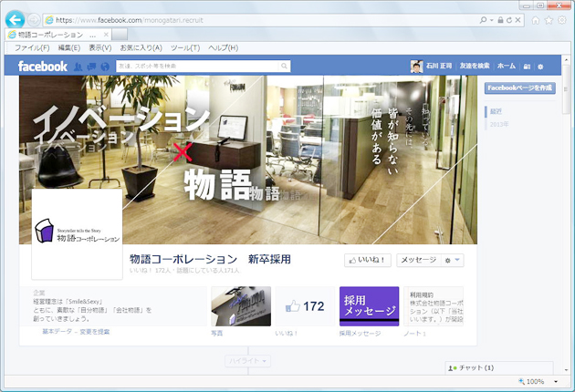Click the page title 物語コーポレーション 新卒採用

[x=210, y=260]
